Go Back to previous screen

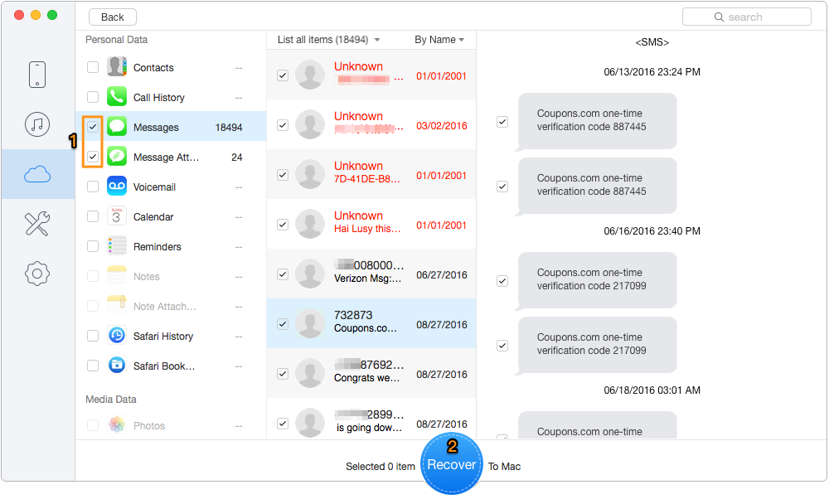click(x=112, y=17)
